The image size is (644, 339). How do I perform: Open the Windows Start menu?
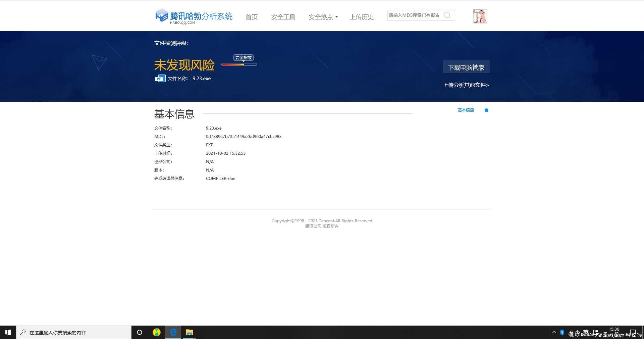tap(8, 332)
